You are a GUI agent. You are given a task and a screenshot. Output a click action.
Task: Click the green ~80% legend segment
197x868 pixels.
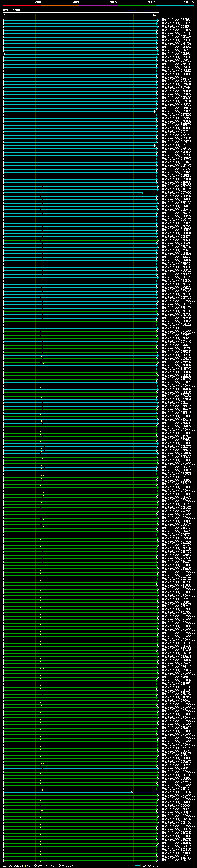pos(137,6)
